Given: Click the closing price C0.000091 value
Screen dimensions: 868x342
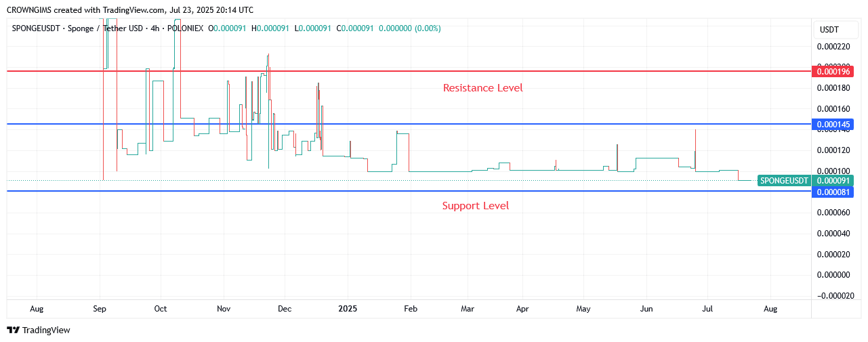Looking at the screenshot, I should (x=356, y=28).
